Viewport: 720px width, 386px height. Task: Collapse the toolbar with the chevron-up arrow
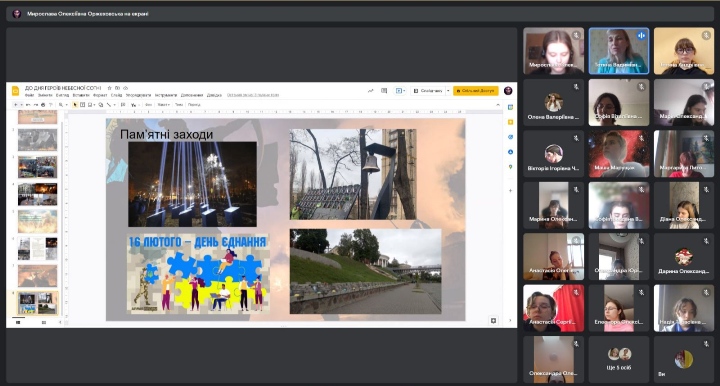coord(498,105)
